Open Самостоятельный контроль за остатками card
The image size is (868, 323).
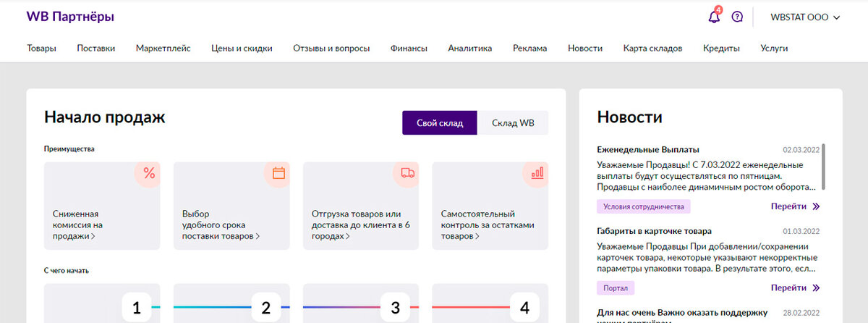coord(490,206)
